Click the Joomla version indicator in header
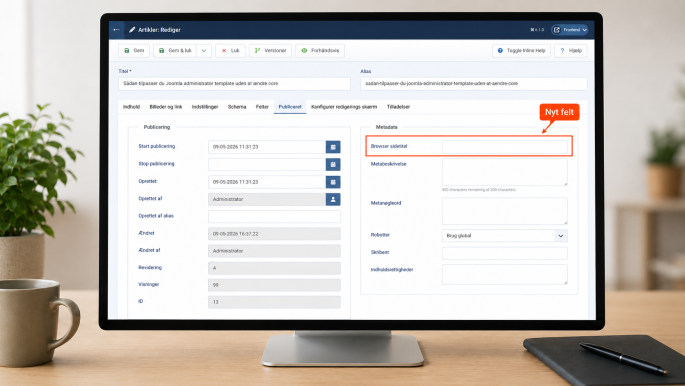Image resolution: width=685 pixels, height=386 pixels. tap(537, 30)
